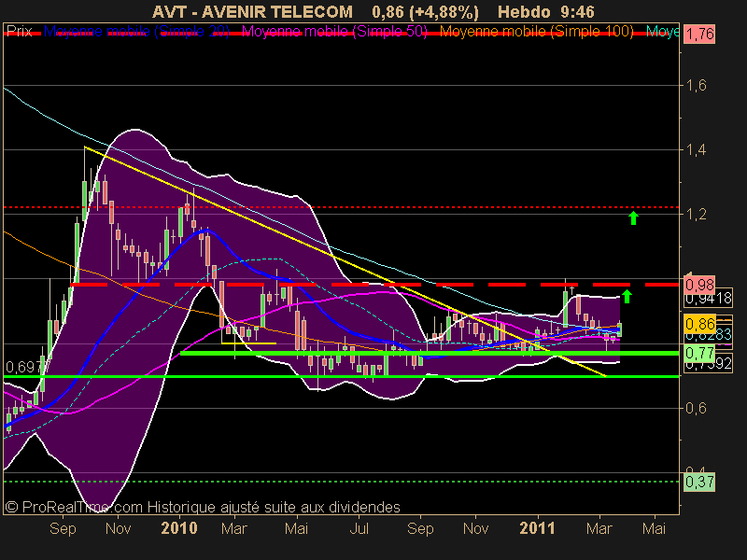This screenshot has width=747, height=560.
Task: Click the 9:46 time in title
Action: click(578, 12)
